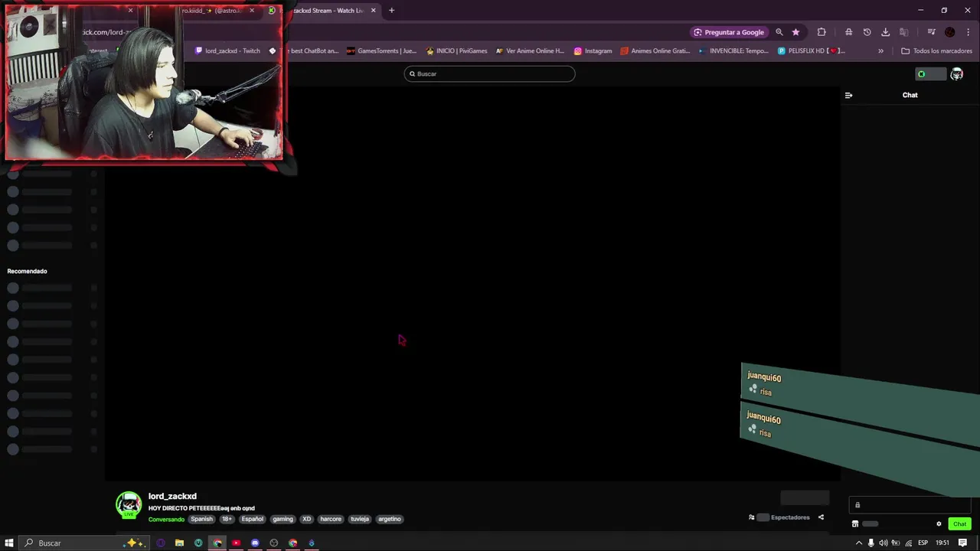The height and width of the screenshot is (551, 980).
Task: Open Chrome extensions puzzle icon
Action: (822, 32)
